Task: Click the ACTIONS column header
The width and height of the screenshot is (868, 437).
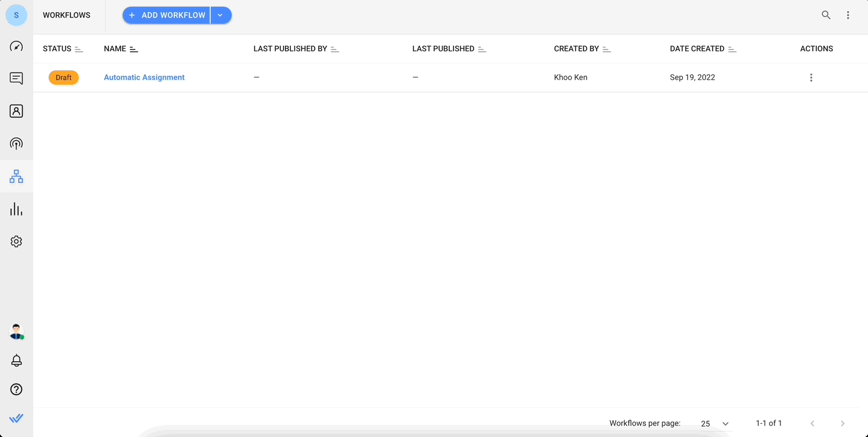Action: [x=817, y=49]
